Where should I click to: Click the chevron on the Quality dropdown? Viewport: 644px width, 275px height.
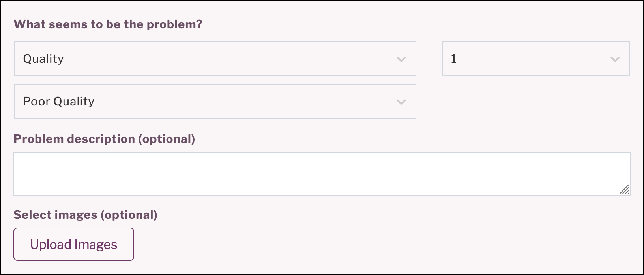[x=401, y=59]
